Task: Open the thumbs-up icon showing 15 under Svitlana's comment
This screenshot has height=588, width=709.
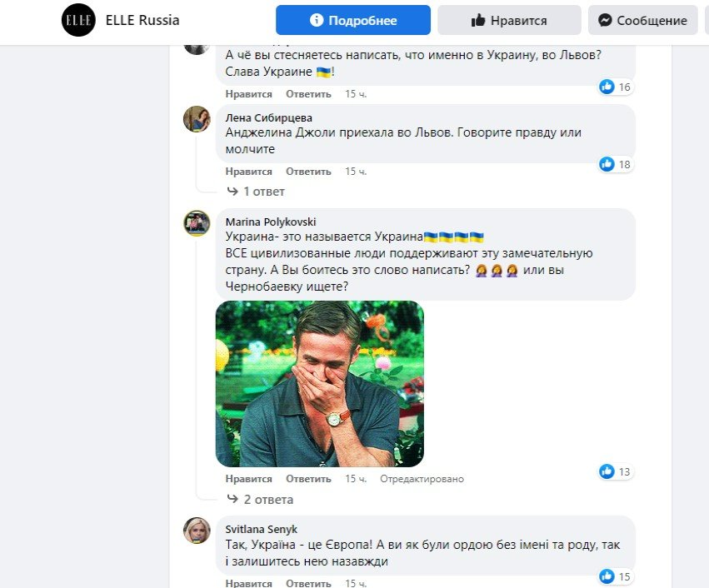Action: click(x=607, y=576)
